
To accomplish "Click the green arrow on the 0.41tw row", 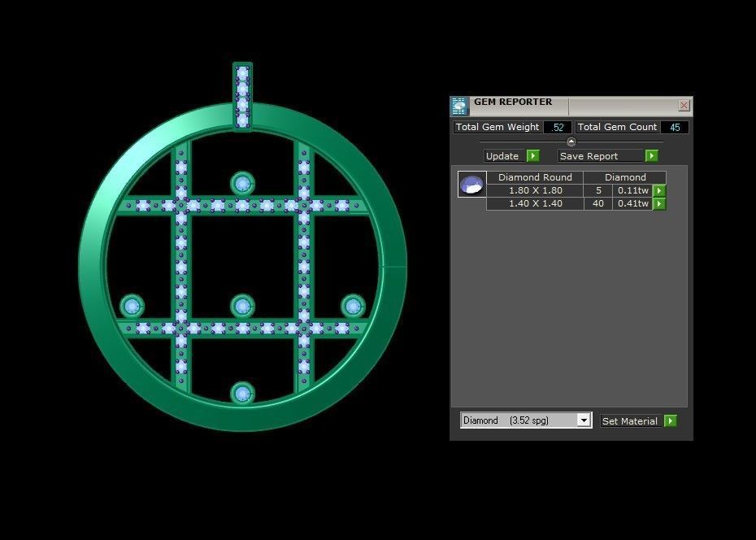I will pyautogui.click(x=658, y=203).
